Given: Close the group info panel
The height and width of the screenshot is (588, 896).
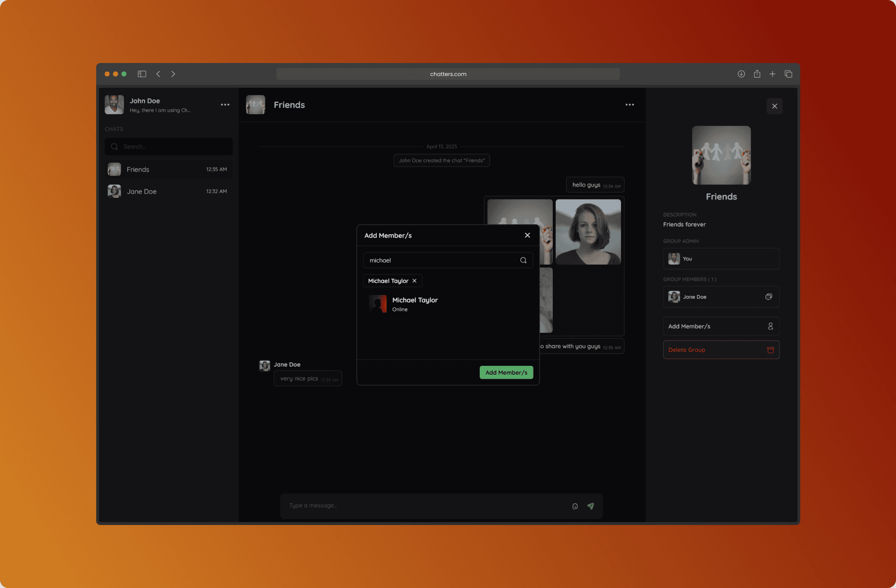Looking at the screenshot, I should pos(775,106).
